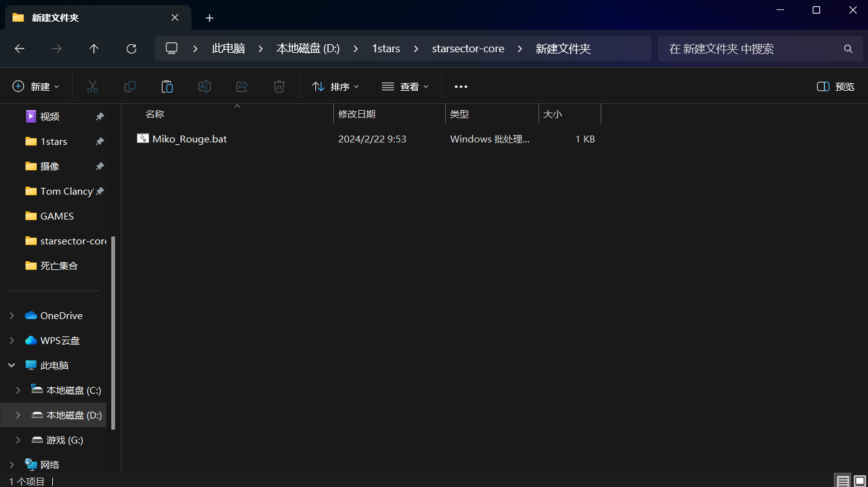Click the Copy icon
Image resolution: width=868 pixels, height=487 pixels.
click(x=130, y=86)
